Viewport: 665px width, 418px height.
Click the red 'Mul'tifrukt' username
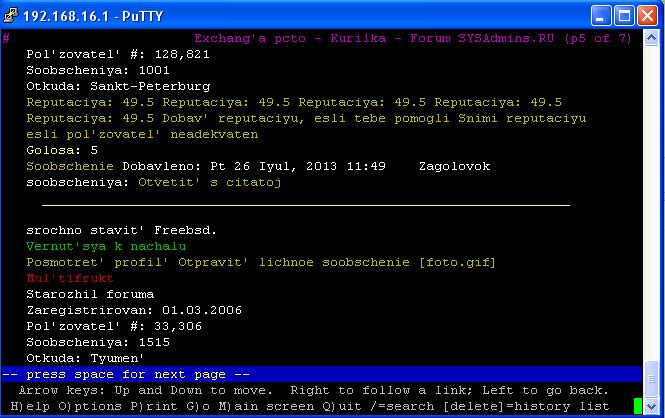click(70, 279)
